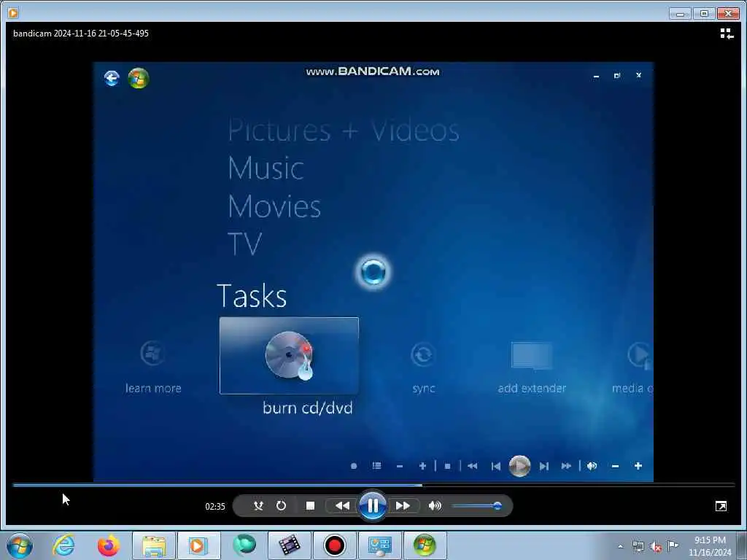Viewport: 747px width, 560px height.
Task: Open the burn cd/dvd tile
Action: point(289,356)
